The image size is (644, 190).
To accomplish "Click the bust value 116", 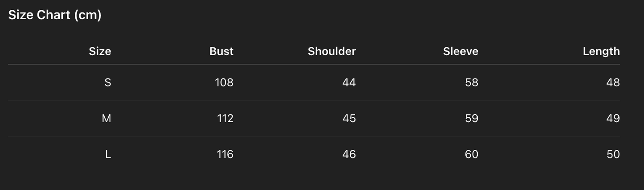I will tap(225, 154).
